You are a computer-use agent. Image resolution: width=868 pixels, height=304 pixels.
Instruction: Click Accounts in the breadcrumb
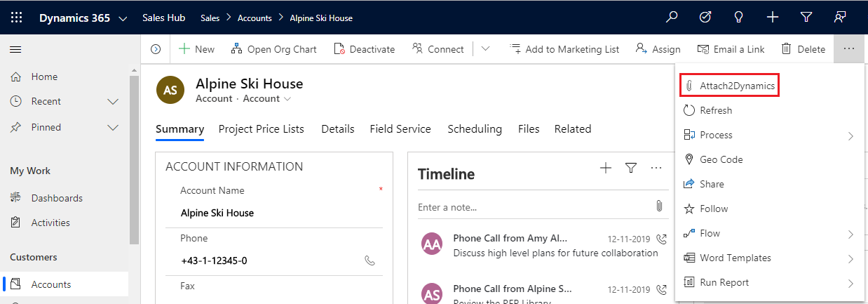click(x=255, y=18)
